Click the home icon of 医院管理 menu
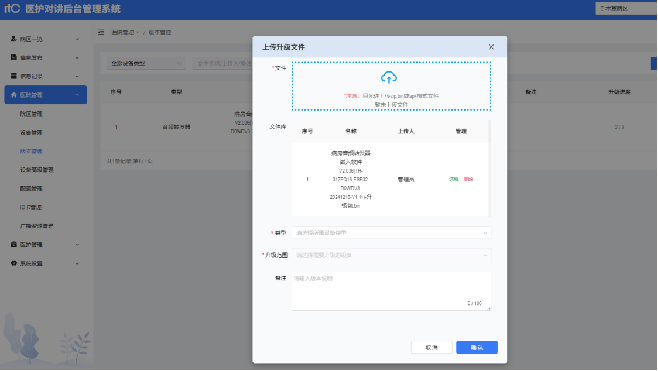658x371 pixels. (13, 95)
